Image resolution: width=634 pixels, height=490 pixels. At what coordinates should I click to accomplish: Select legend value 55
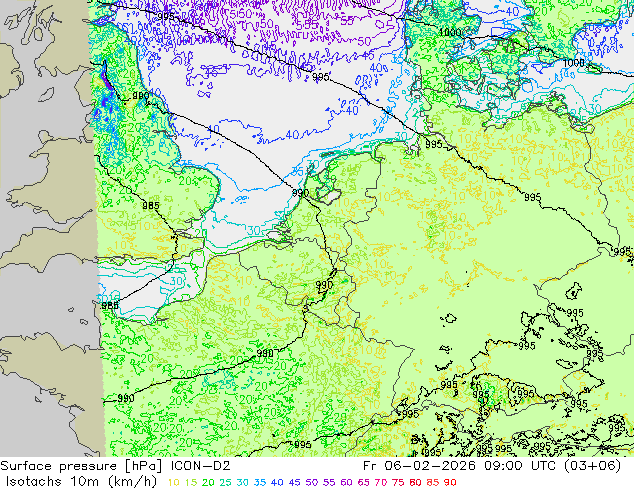[329, 482]
